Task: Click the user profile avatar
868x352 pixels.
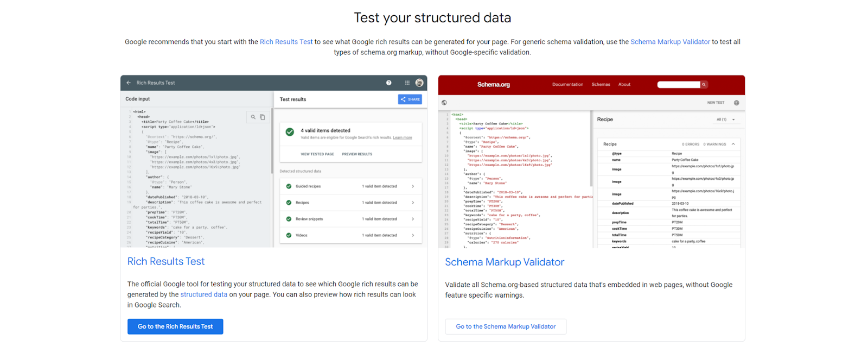Action: 419,83
